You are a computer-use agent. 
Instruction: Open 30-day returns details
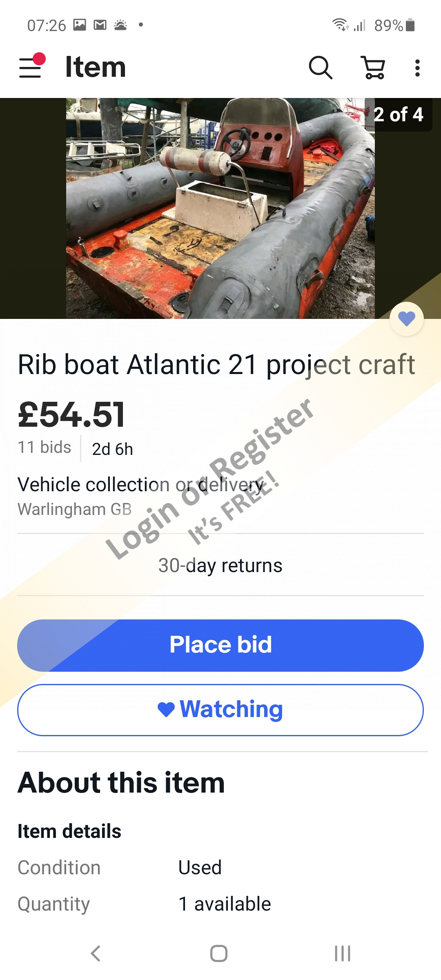[220, 566]
